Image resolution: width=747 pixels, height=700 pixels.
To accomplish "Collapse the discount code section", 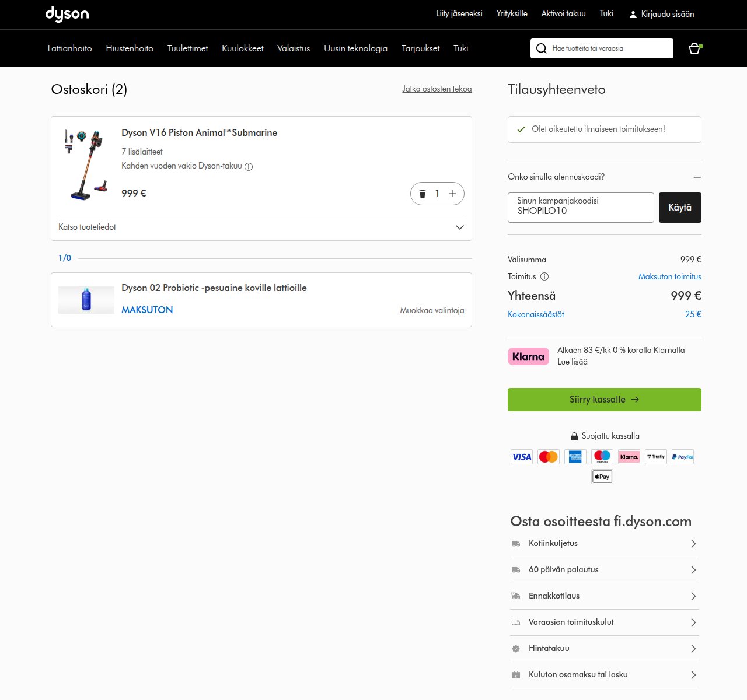I will (x=697, y=177).
